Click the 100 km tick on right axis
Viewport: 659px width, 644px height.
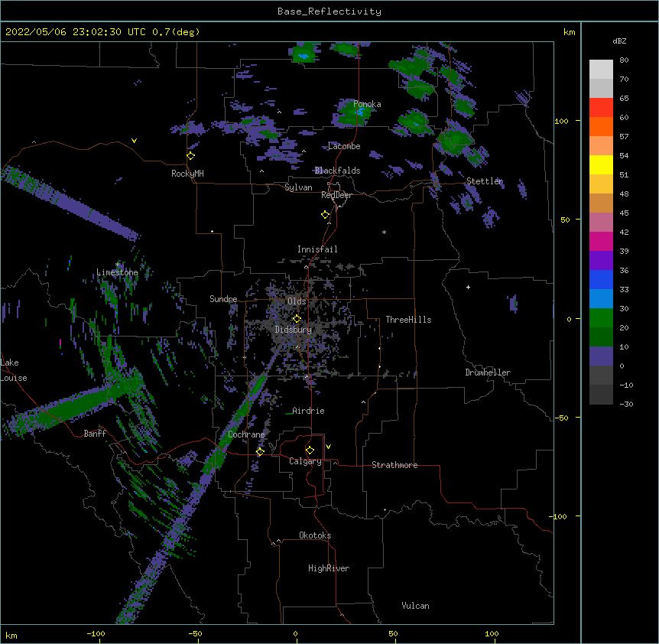[x=561, y=121]
